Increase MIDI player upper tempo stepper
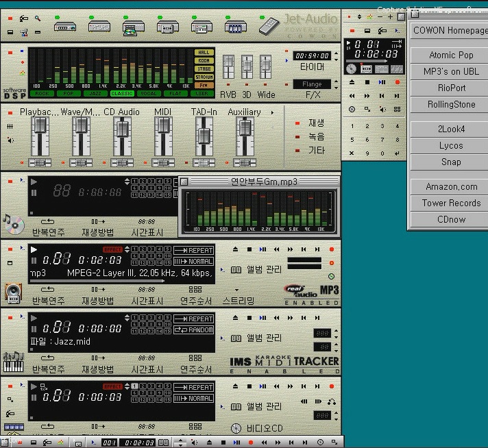The image size is (488, 448). 336,331
